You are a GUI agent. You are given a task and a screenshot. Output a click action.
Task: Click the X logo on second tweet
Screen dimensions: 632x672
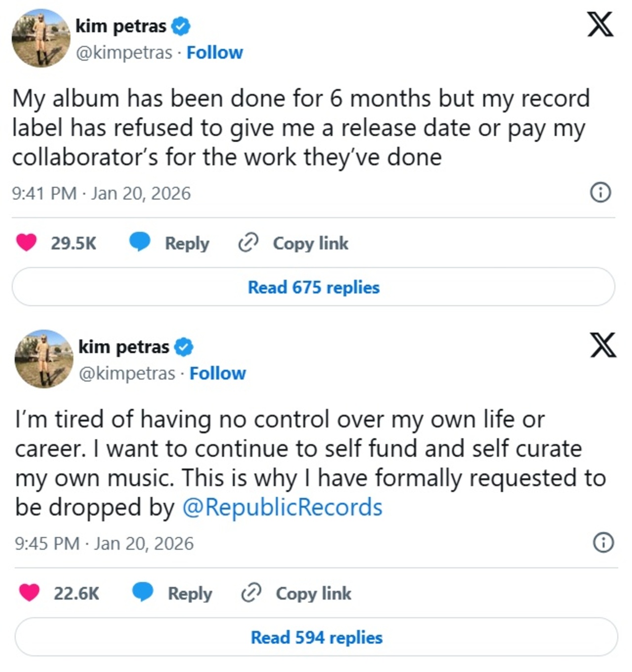tap(603, 345)
